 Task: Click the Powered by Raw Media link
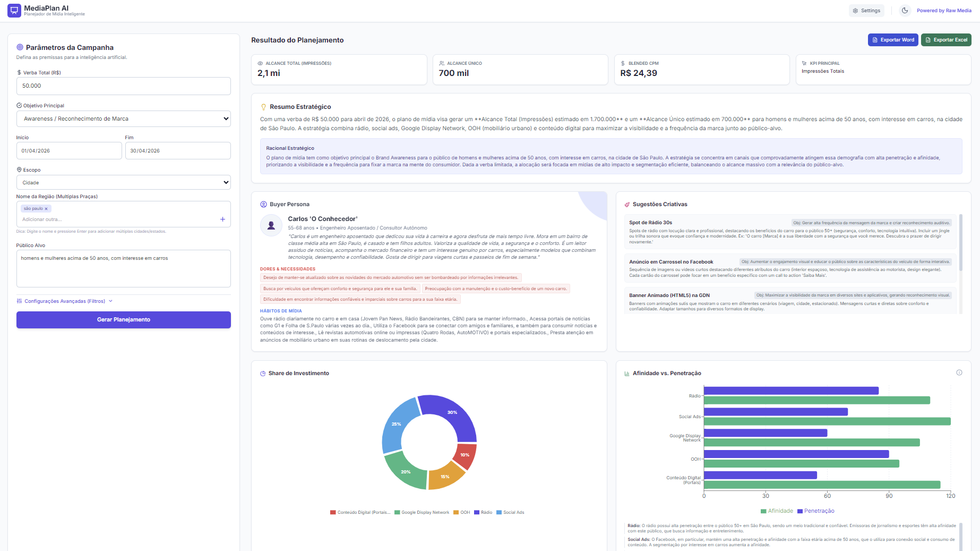pyautogui.click(x=944, y=11)
